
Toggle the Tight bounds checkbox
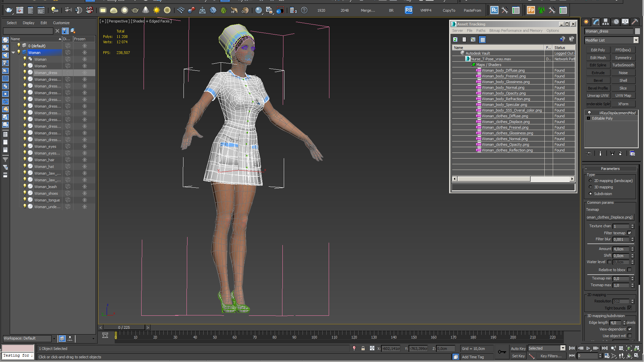pyautogui.click(x=629, y=308)
